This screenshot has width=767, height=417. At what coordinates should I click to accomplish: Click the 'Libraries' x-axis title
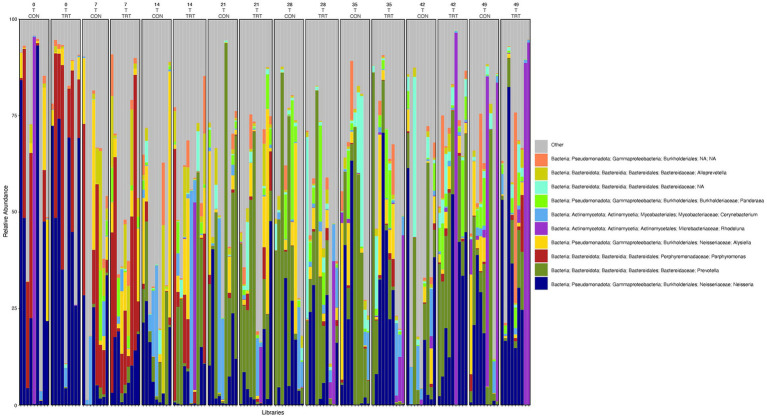point(272,413)
